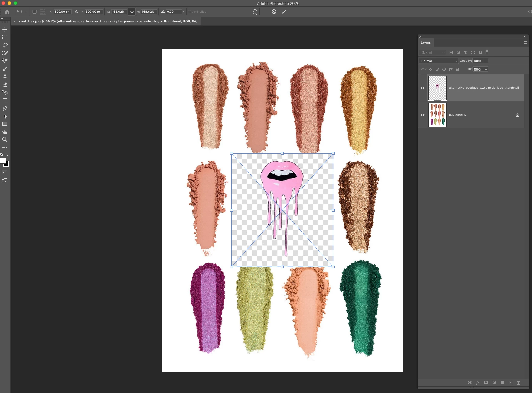532x393 pixels.
Task: Click the rotation angle field
Action: pyautogui.click(x=174, y=12)
